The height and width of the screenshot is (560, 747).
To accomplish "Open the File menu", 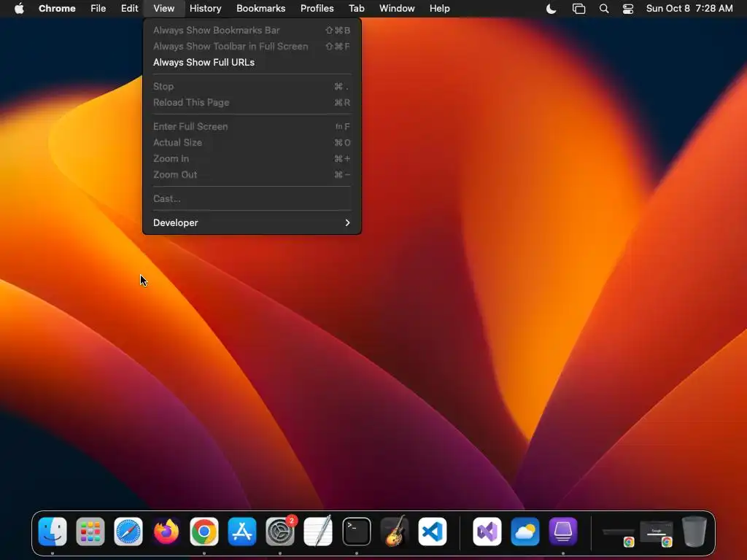I will [x=98, y=8].
